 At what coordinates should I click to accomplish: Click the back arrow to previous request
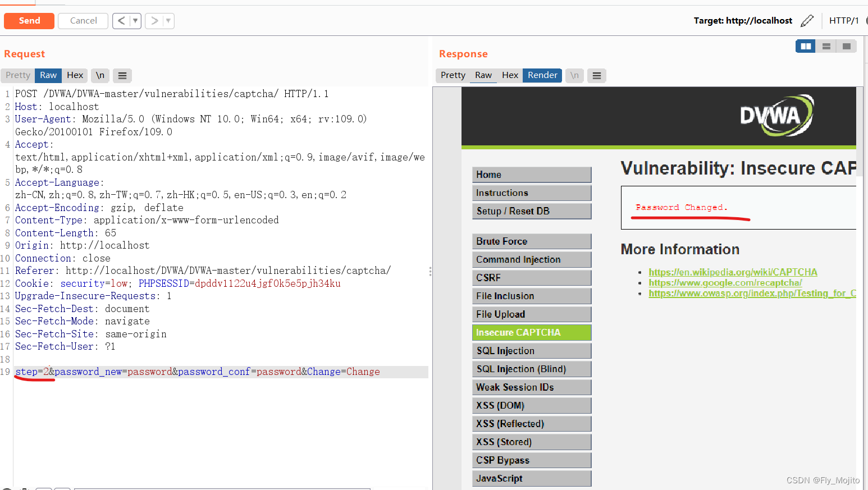[x=122, y=21]
